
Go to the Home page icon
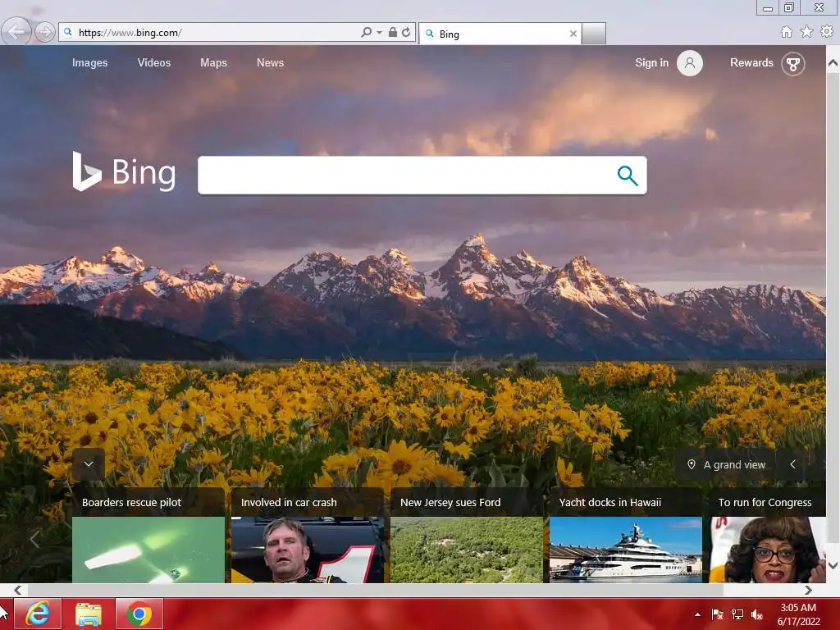(787, 32)
